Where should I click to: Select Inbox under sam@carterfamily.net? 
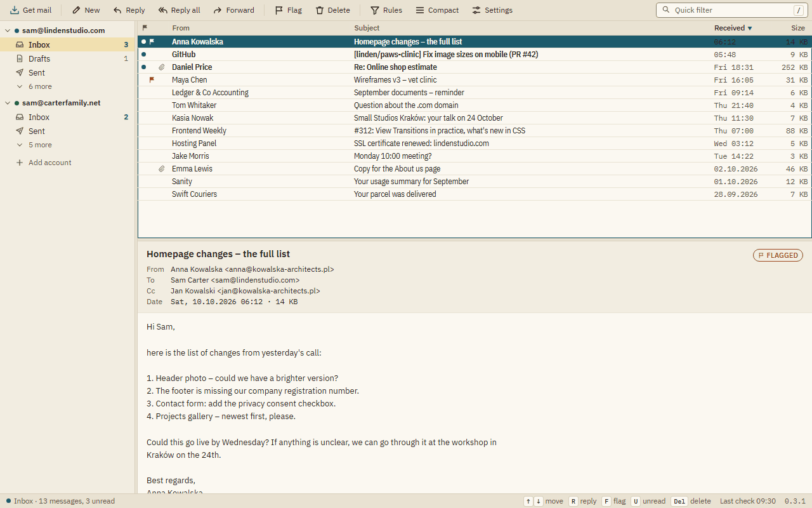(x=67, y=117)
